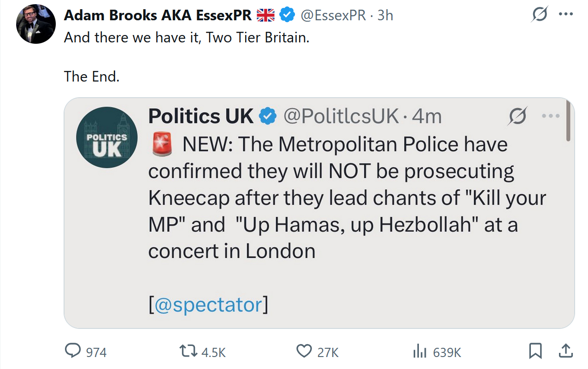Click the scrollbar thumb in quoted tweet

pyautogui.click(x=568, y=121)
